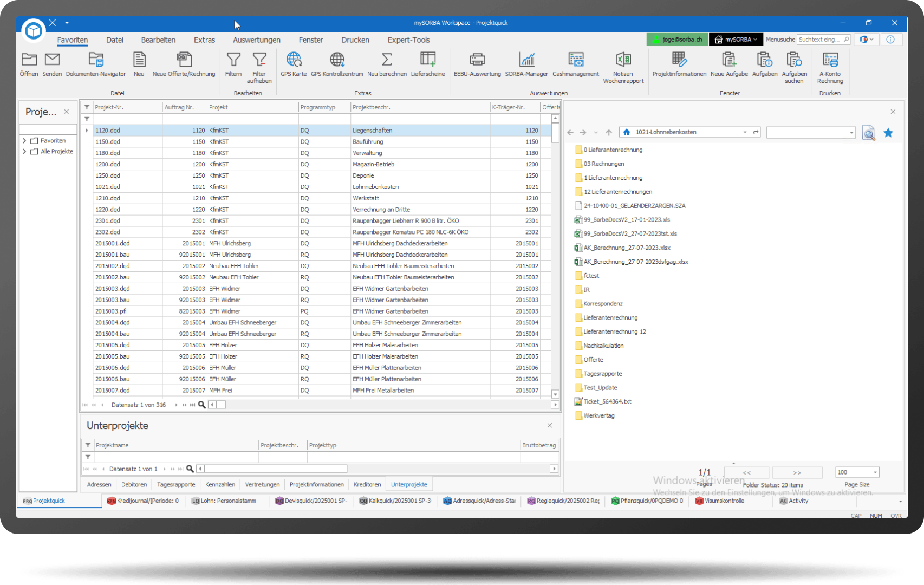Click the Unterprojekte horizontal scrollbar
Screen dimensions: 924x585
(x=276, y=469)
